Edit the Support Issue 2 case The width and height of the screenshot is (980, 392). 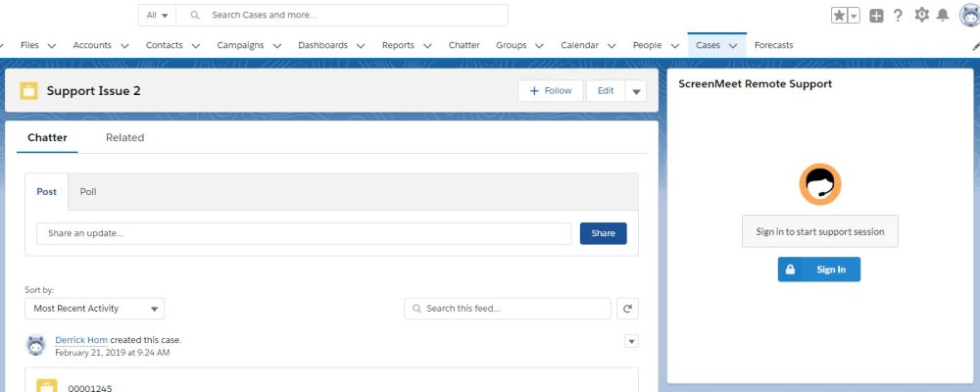coord(606,91)
